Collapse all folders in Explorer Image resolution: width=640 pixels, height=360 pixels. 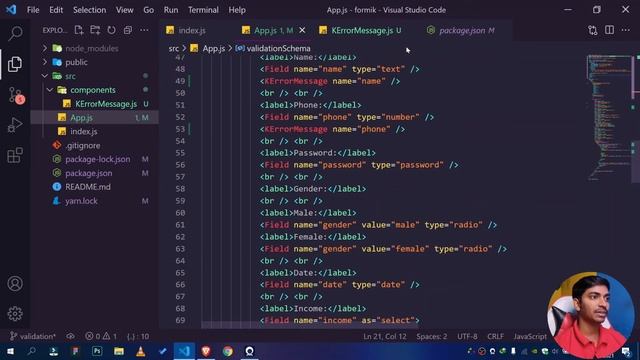(x=128, y=30)
